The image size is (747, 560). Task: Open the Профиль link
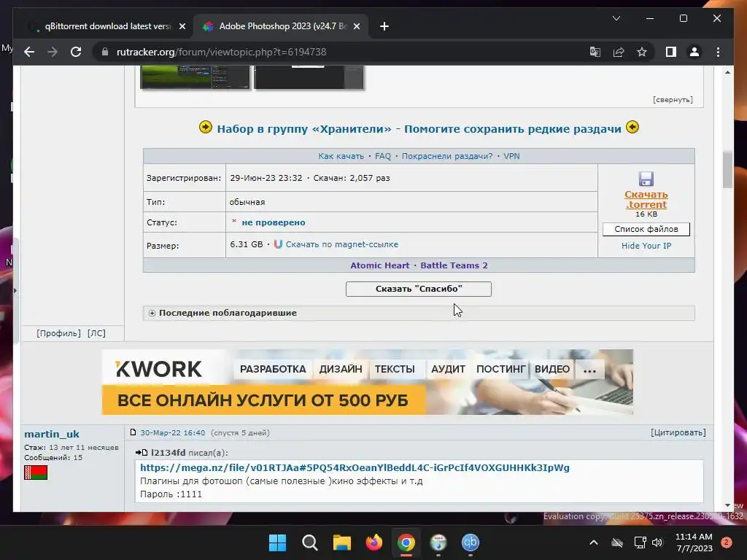(58, 333)
